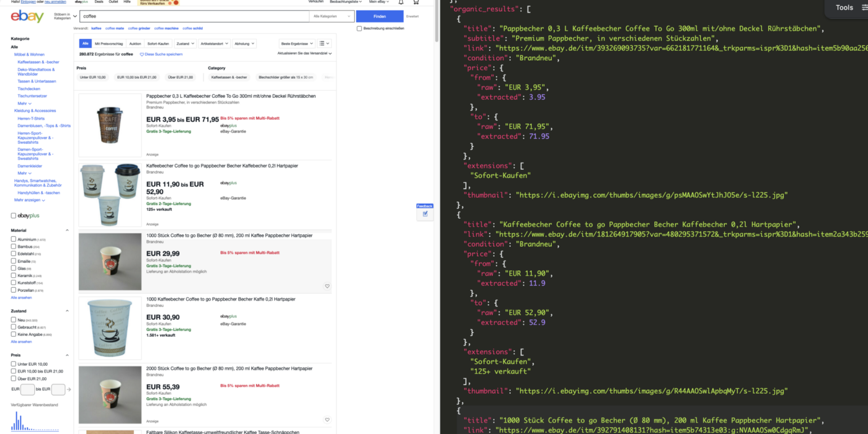Expand Mehr under Möbel & Wohnen
The height and width of the screenshot is (434, 868).
click(x=24, y=104)
